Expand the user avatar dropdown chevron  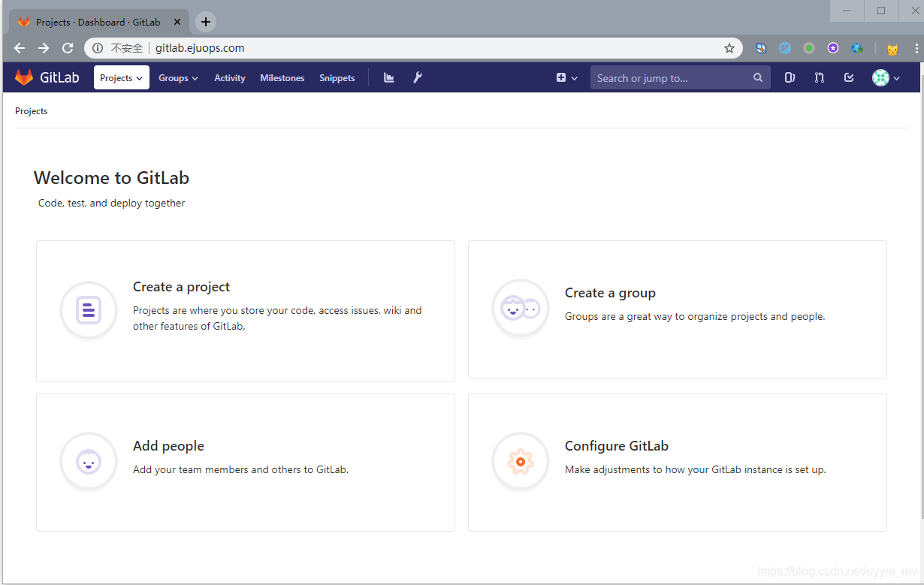(x=896, y=78)
